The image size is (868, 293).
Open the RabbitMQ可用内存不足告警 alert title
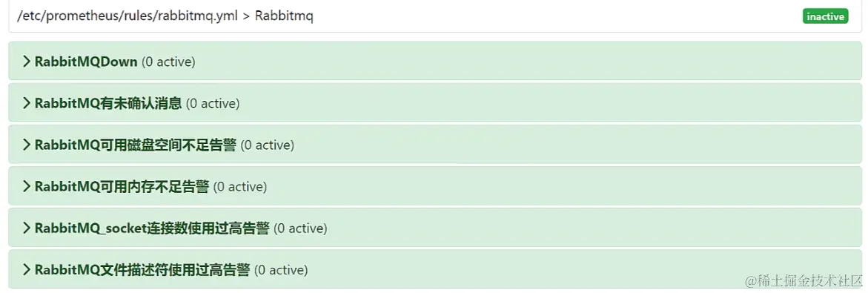click(x=122, y=186)
